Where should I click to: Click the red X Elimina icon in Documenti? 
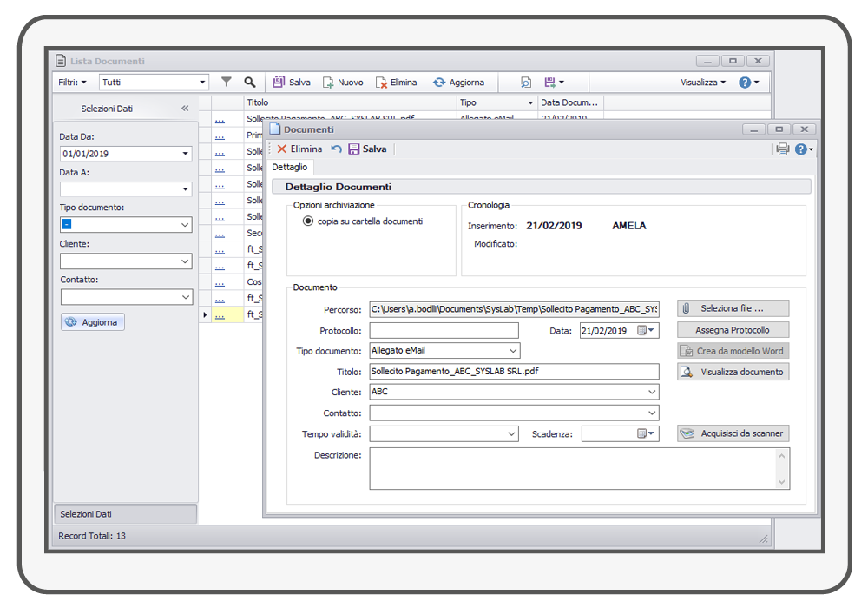282,149
